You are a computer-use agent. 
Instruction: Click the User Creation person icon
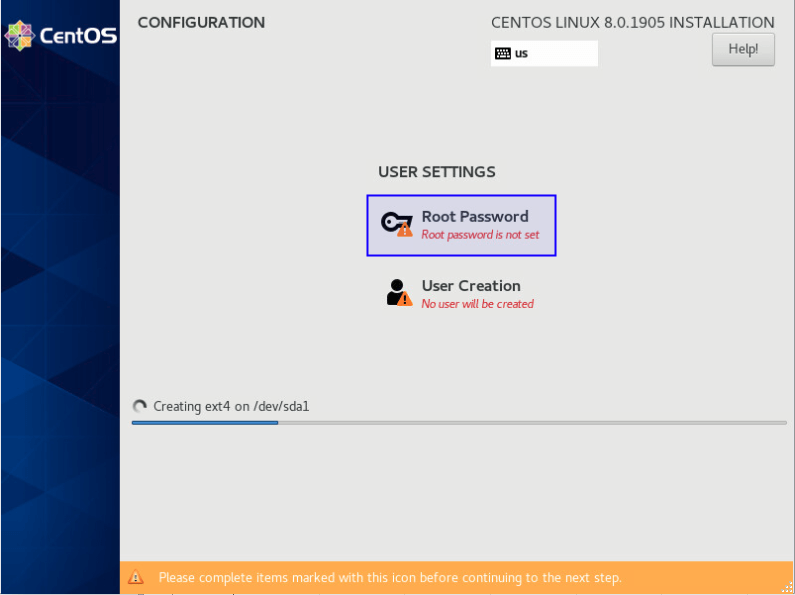(396, 290)
